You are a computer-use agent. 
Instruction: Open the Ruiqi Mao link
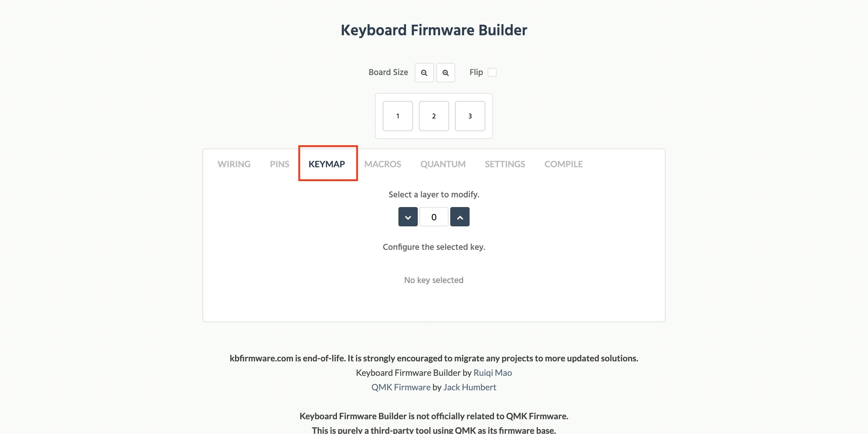pos(492,373)
